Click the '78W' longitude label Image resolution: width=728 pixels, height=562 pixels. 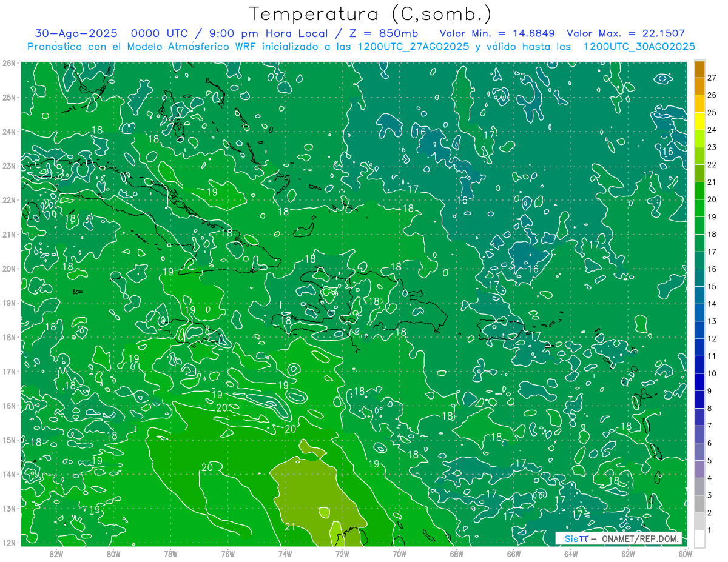tap(170, 553)
